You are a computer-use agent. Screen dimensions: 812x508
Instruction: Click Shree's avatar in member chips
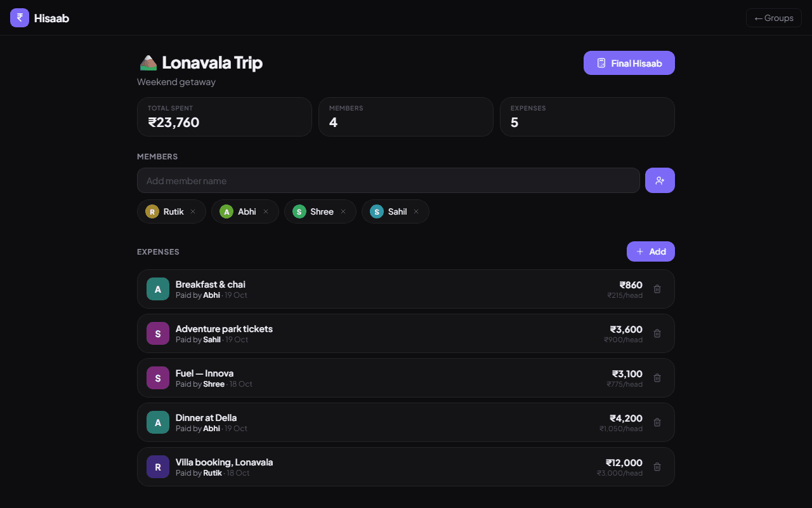click(x=299, y=211)
